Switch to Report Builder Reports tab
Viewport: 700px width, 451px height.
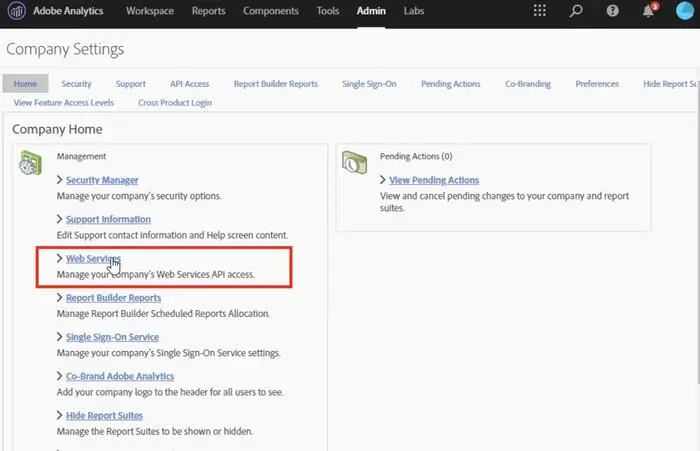[x=276, y=84]
